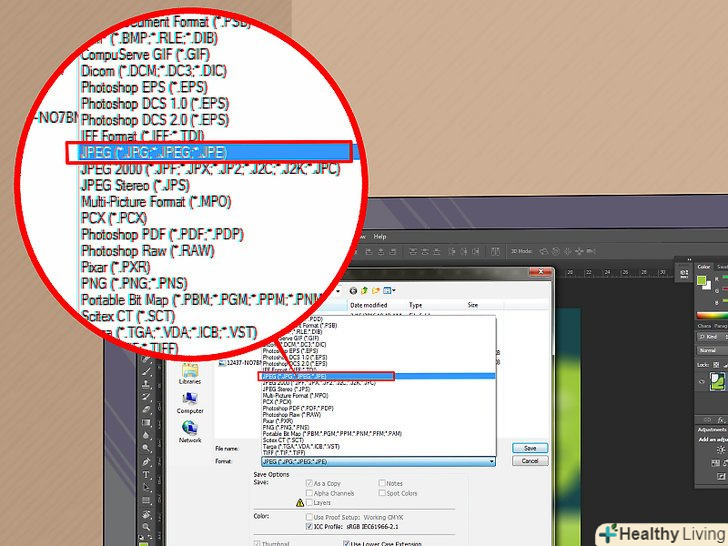The height and width of the screenshot is (546, 728).
Task: Select the Rectangle shape tool
Action: click(x=147, y=501)
